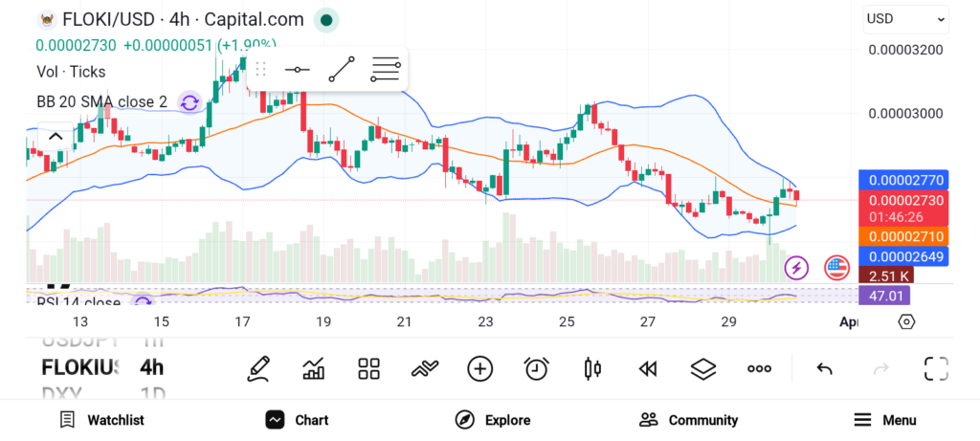The height and width of the screenshot is (441, 980).
Task: Collapse the indicator legend with the chevron
Action: click(56, 137)
